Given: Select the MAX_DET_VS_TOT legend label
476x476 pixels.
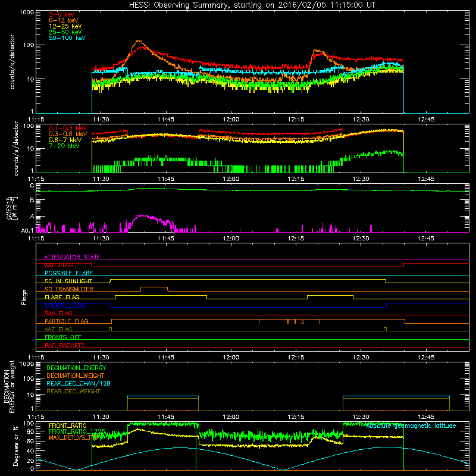Looking at the screenshot, I should point(73,437).
